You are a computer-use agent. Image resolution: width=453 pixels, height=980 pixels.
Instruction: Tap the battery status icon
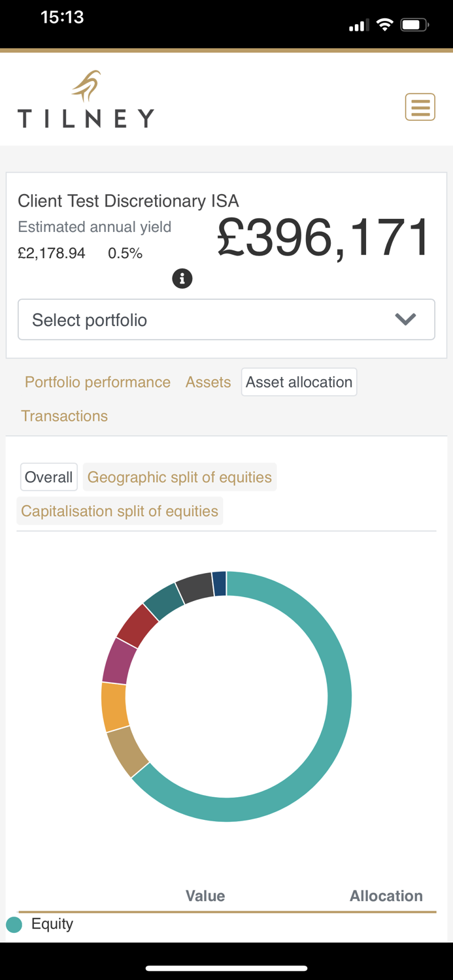414,25
